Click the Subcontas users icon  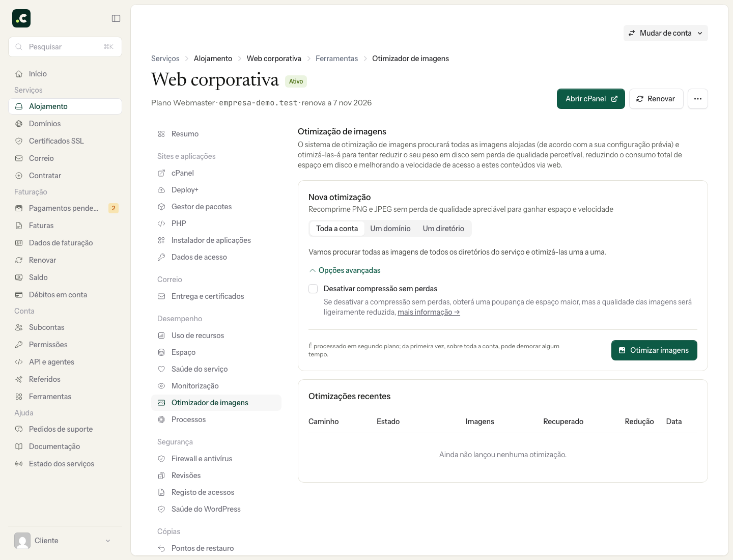click(19, 327)
